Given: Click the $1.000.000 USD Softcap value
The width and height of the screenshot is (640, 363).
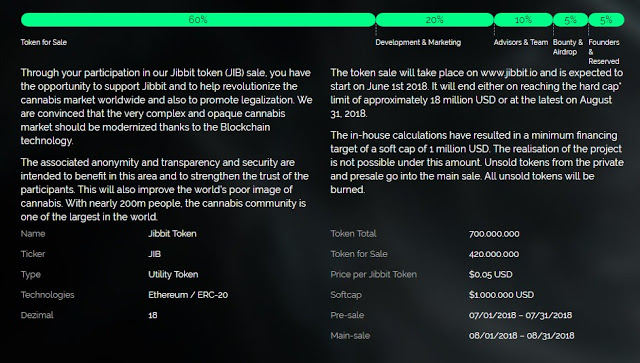Looking at the screenshot, I should tap(501, 295).
